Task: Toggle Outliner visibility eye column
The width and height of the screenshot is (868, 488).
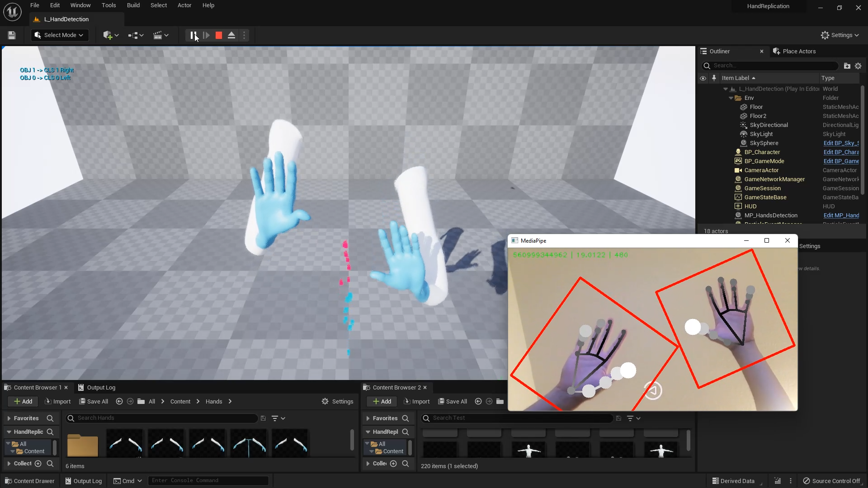Action: 703,78
